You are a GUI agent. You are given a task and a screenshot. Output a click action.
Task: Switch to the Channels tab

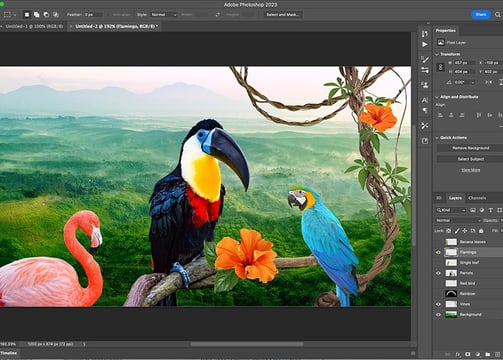[x=477, y=198]
